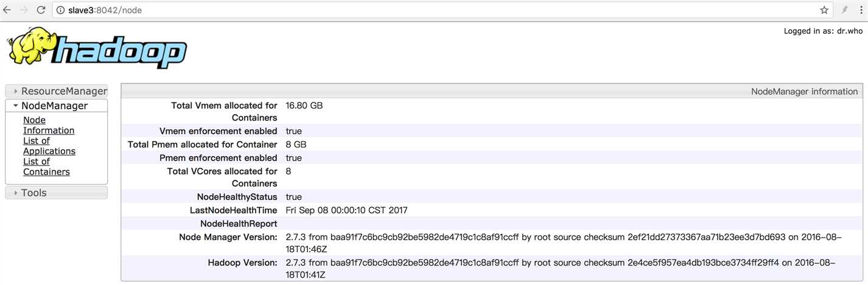
Task: Expand the Tools section
Action: pos(57,192)
